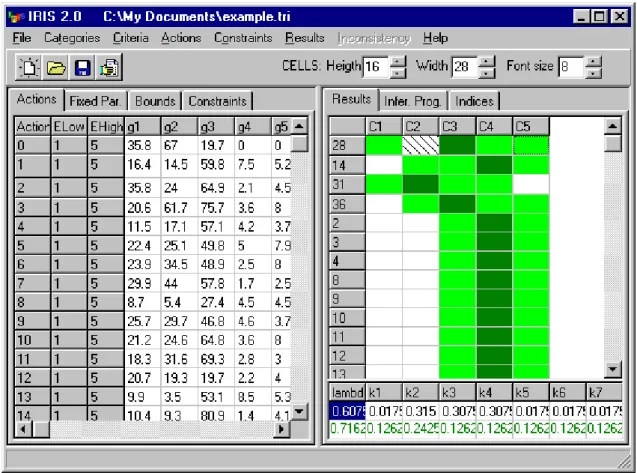Switch to the Infer. Prog. tab
The height and width of the screenshot is (473, 637).
(412, 101)
